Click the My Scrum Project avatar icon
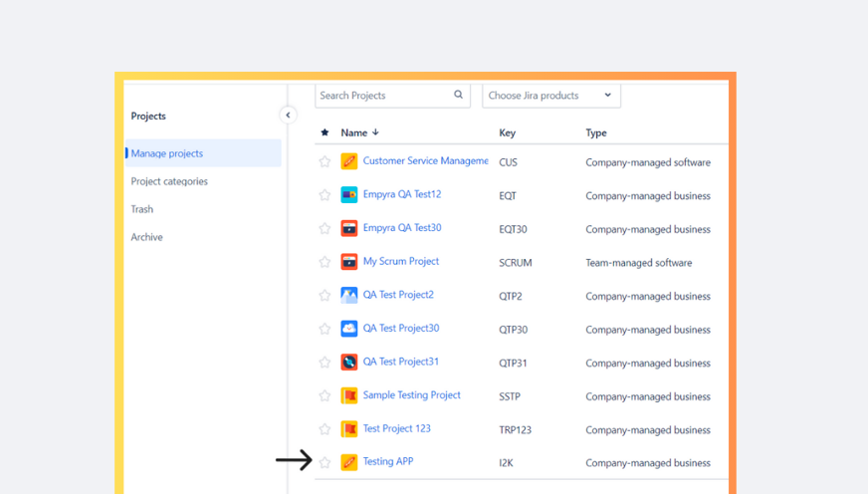868x494 pixels. (348, 262)
